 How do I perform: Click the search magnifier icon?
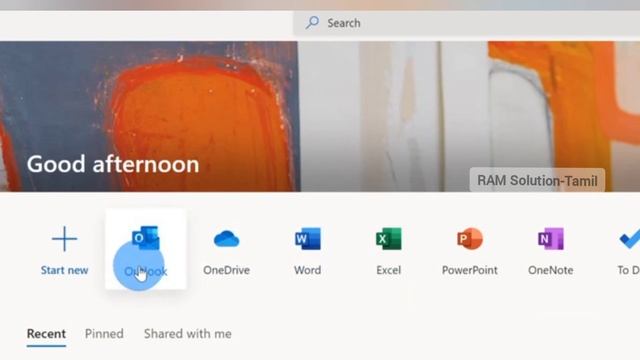[312, 22]
